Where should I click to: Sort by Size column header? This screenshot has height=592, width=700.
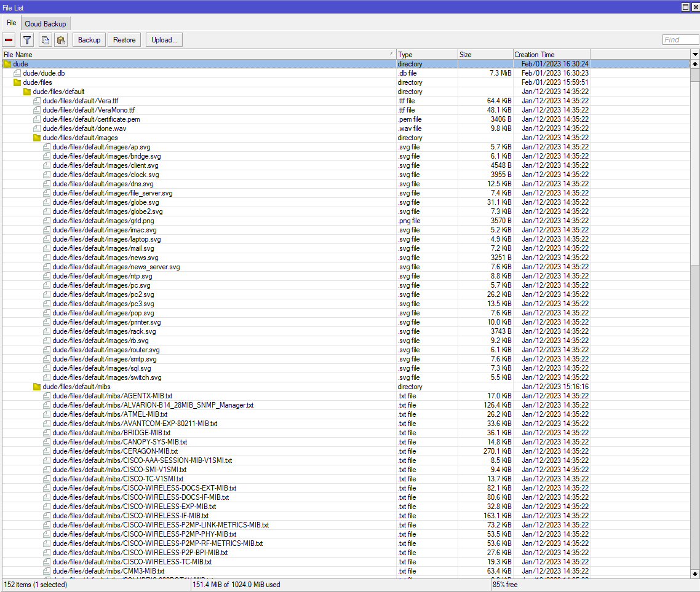[486, 55]
